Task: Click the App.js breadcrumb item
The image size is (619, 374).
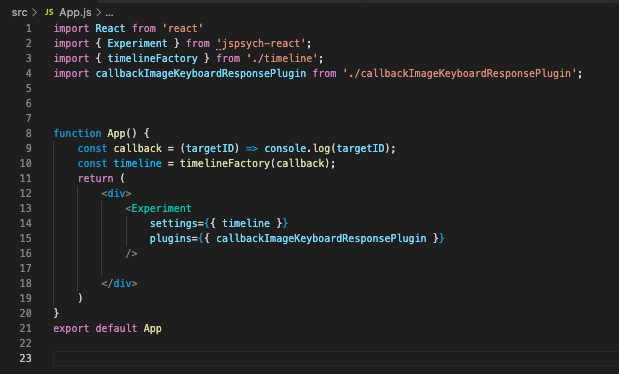Action: pyautogui.click(x=75, y=13)
